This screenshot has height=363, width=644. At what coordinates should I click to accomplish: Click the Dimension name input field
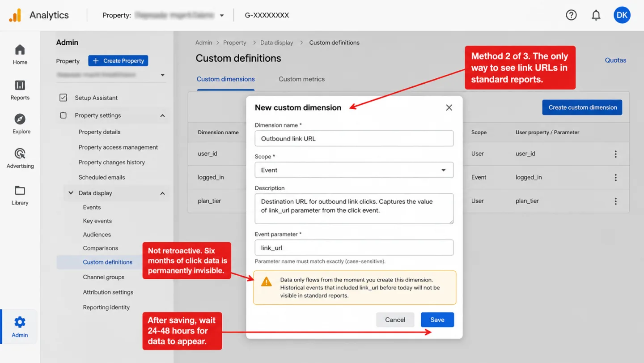354,139
